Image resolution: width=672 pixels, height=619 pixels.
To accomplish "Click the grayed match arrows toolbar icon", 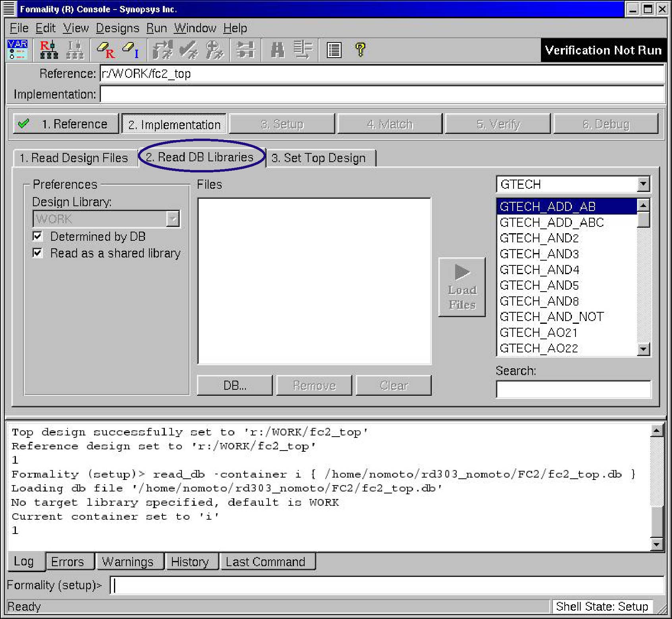I will point(163,50).
